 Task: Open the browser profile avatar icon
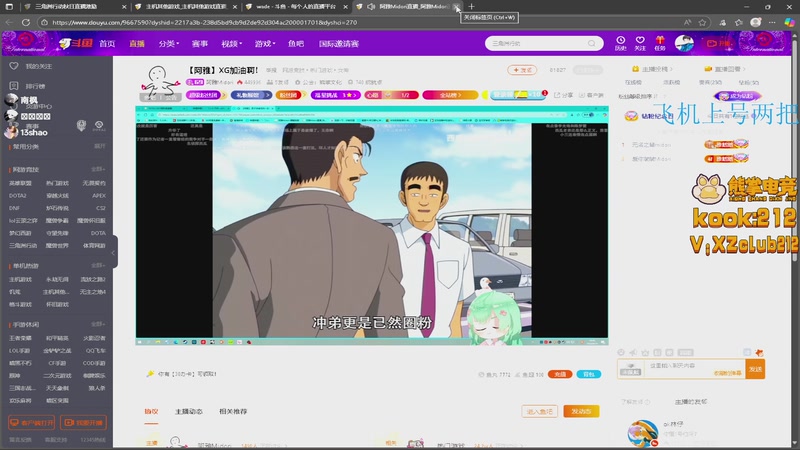click(x=756, y=22)
